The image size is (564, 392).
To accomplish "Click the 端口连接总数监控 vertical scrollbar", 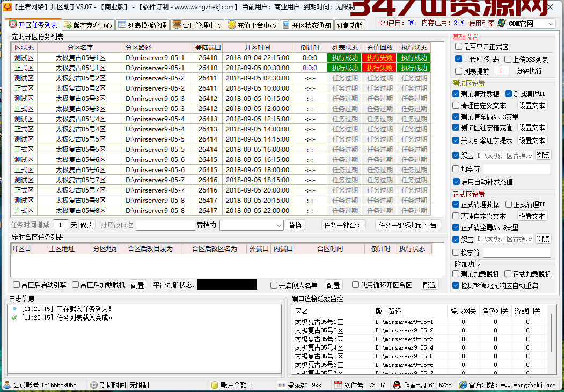I will [552, 332].
